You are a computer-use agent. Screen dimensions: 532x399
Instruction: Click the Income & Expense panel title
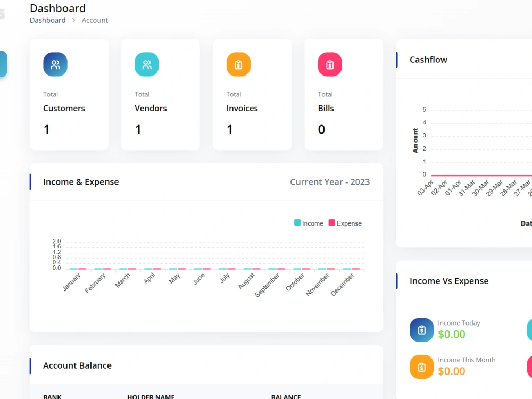(x=81, y=182)
